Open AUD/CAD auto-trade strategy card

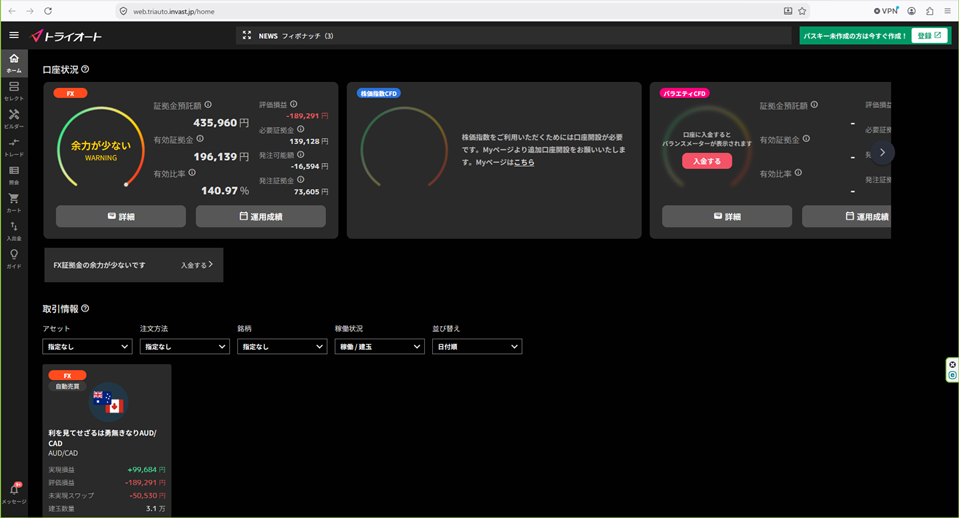pyautogui.click(x=107, y=440)
